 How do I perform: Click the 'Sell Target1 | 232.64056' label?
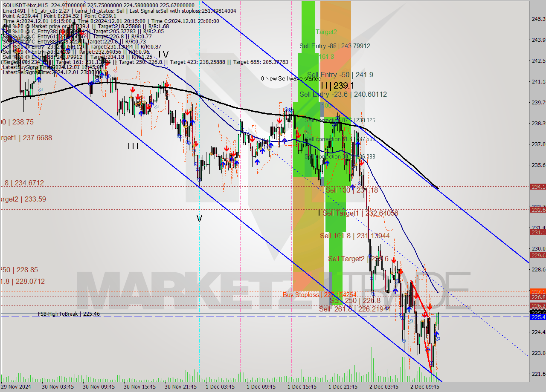pyautogui.click(x=360, y=213)
